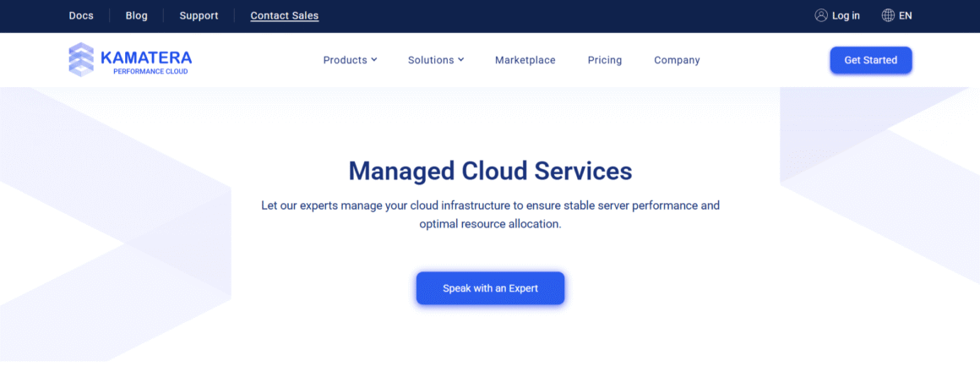Expand the Solutions dropdown chevron

point(460,60)
